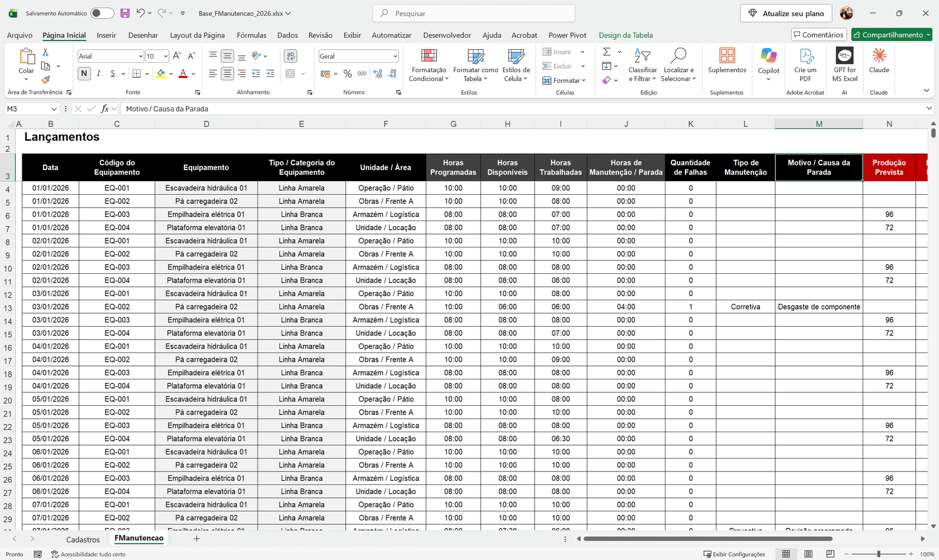Click the wrap text icon

click(x=291, y=56)
